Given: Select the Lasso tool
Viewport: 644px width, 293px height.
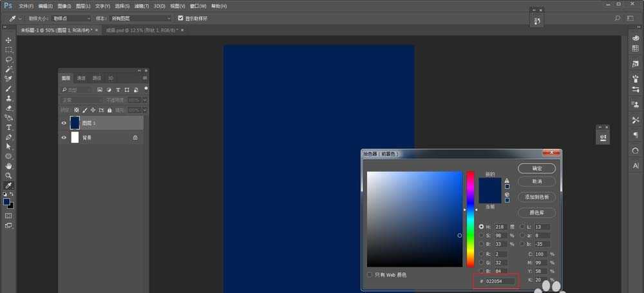Looking at the screenshot, I should 8,59.
